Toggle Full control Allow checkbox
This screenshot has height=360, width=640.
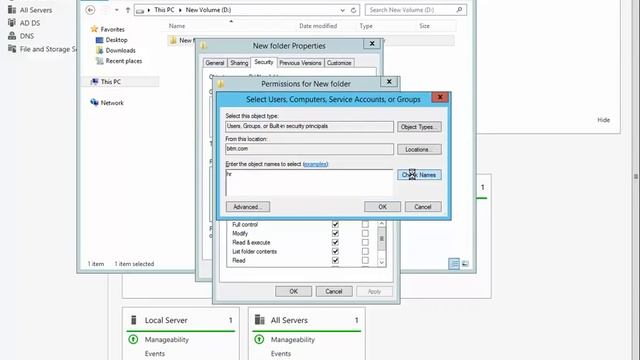(335, 224)
